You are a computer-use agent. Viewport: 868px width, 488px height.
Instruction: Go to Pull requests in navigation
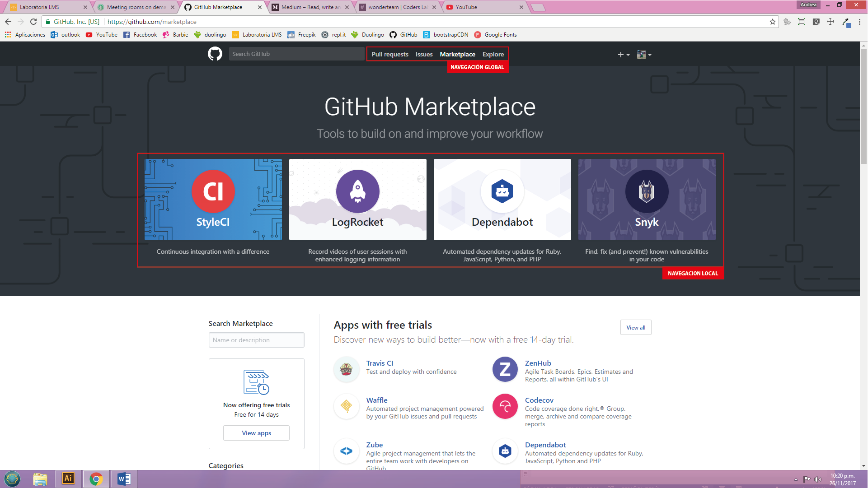pyautogui.click(x=389, y=54)
